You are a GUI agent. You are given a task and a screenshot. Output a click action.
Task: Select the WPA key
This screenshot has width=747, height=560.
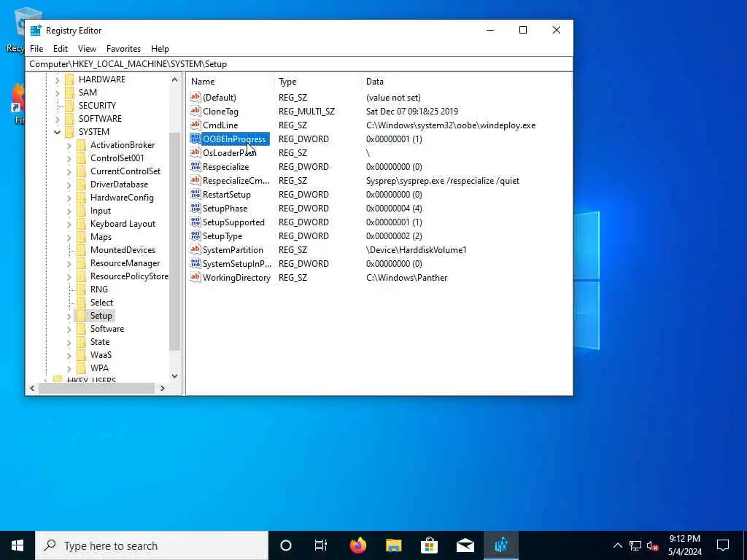99,368
